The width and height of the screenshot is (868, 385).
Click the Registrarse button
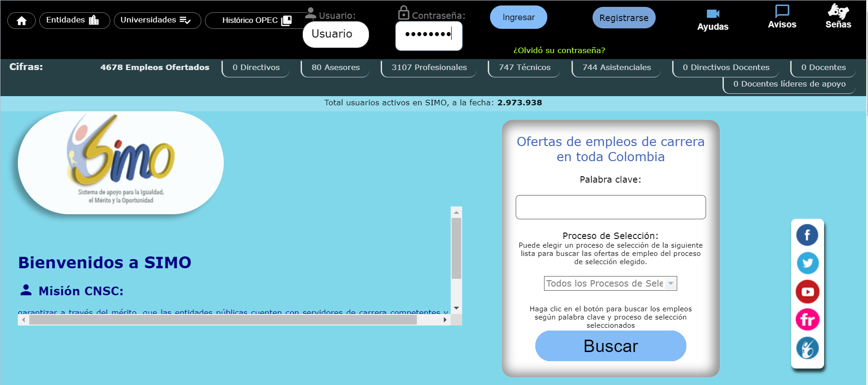[x=624, y=18]
